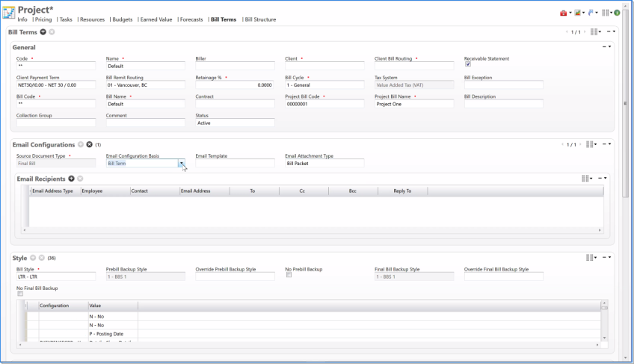Sort by the Email Address Type column header
Screen dimensions: 634x364
click(x=52, y=191)
